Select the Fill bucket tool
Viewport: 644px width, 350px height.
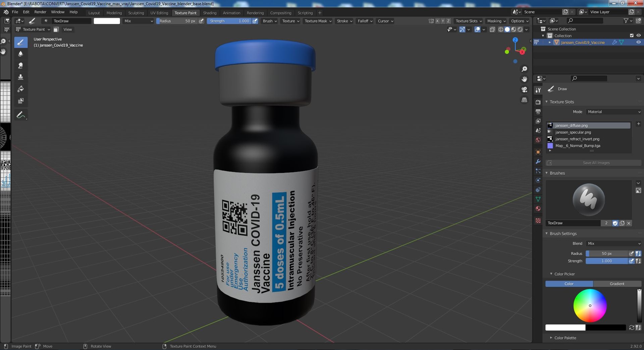pyautogui.click(x=21, y=89)
